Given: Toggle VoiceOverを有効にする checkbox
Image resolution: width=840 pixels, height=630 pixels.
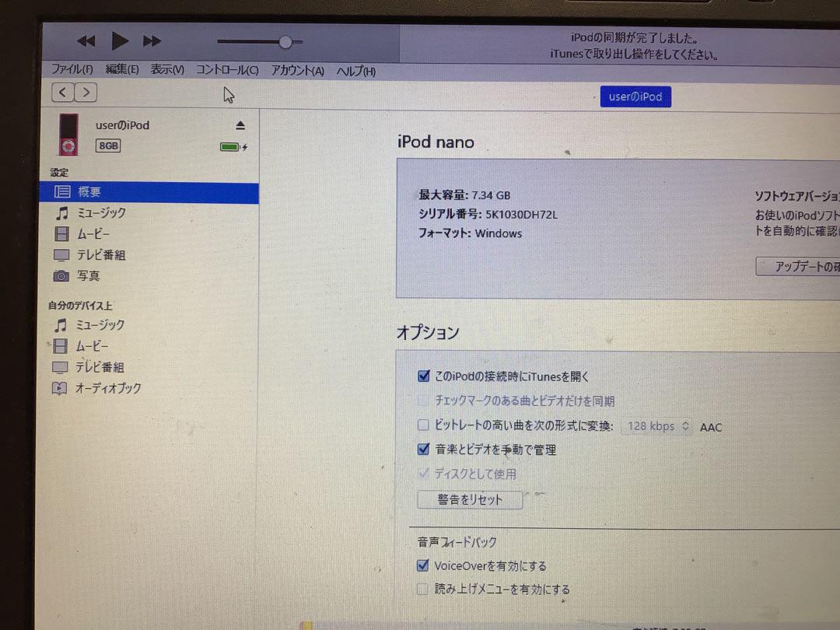Looking at the screenshot, I should point(422,565).
